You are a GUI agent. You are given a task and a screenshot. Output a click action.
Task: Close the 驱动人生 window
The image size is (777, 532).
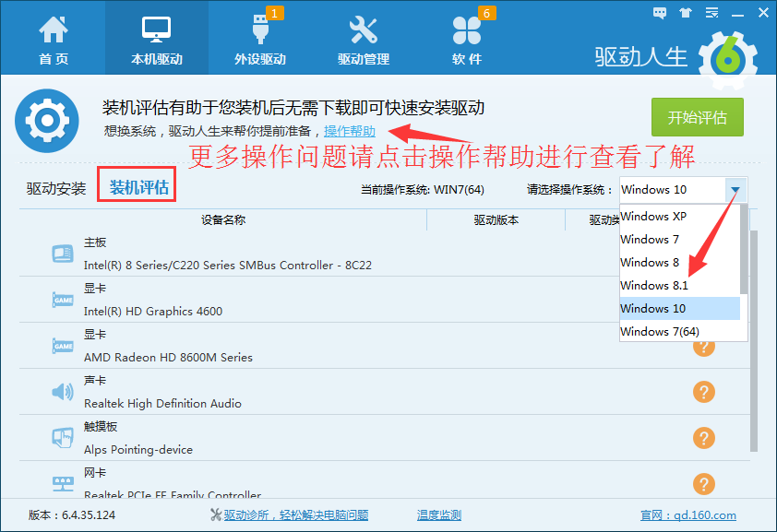click(x=764, y=13)
